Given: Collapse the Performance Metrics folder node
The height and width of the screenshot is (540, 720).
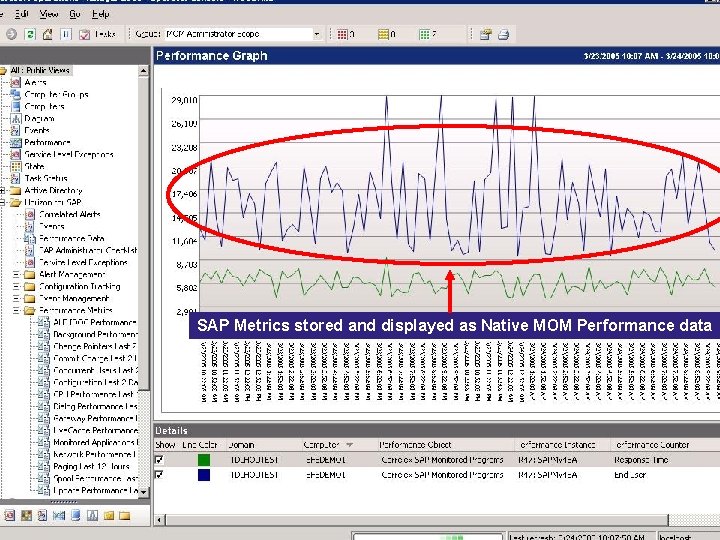Looking at the screenshot, I should click(16, 310).
